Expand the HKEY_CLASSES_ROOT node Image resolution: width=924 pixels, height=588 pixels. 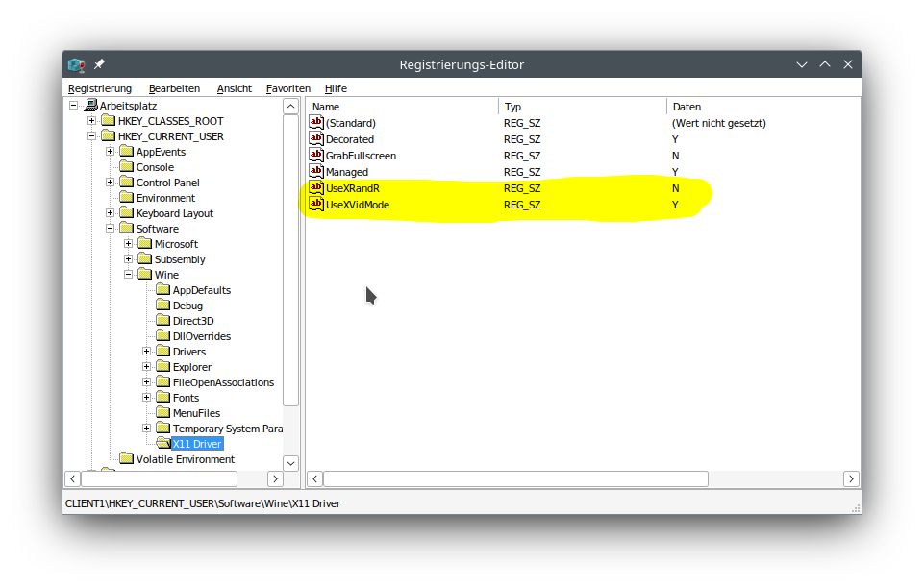click(x=92, y=121)
